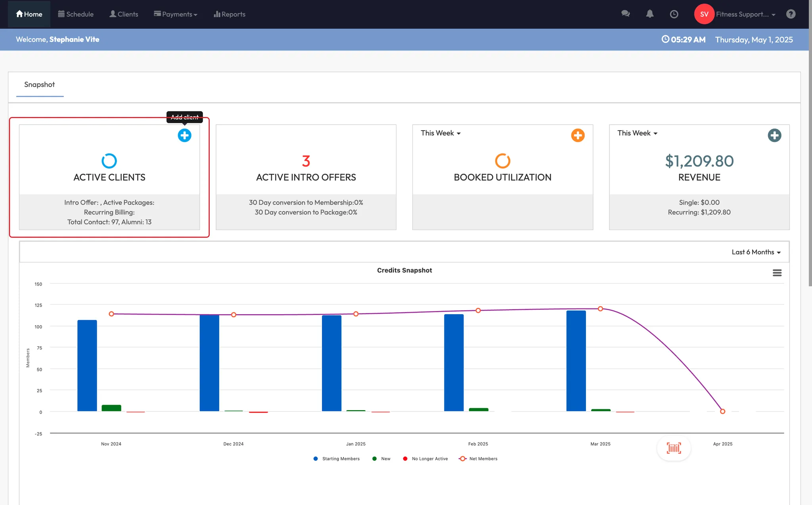This screenshot has width=812, height=505.
Task: Toggle Starting Members series in legend
Action: [x=341, y=459]
